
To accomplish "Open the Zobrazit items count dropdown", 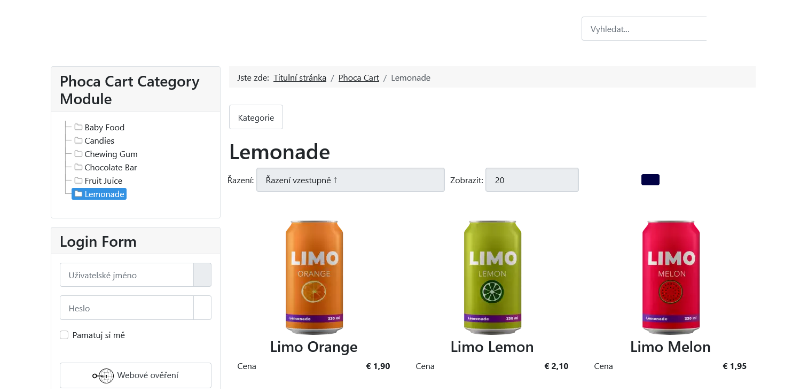I will tap(532, 180).
